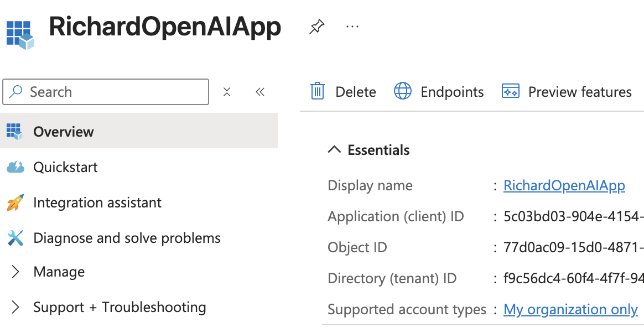Image resolution: width=644 pixels, height=333 pixels.
Task: Focus the sidebar Search field
Action: coord(111,92)
